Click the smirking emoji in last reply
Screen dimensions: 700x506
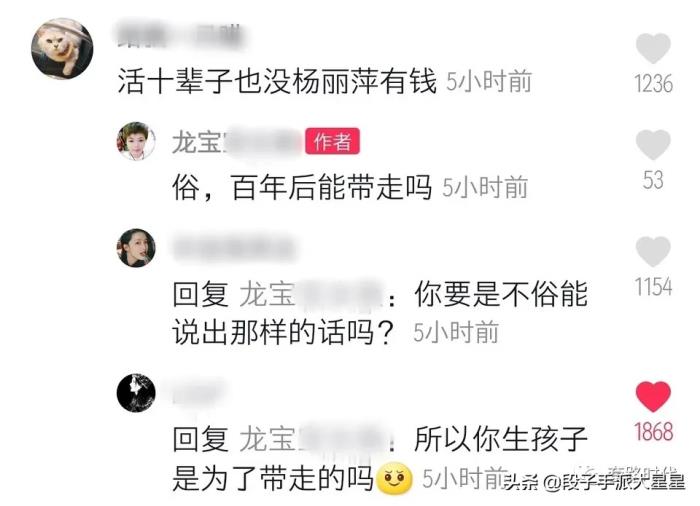click(x=394, y=479)
